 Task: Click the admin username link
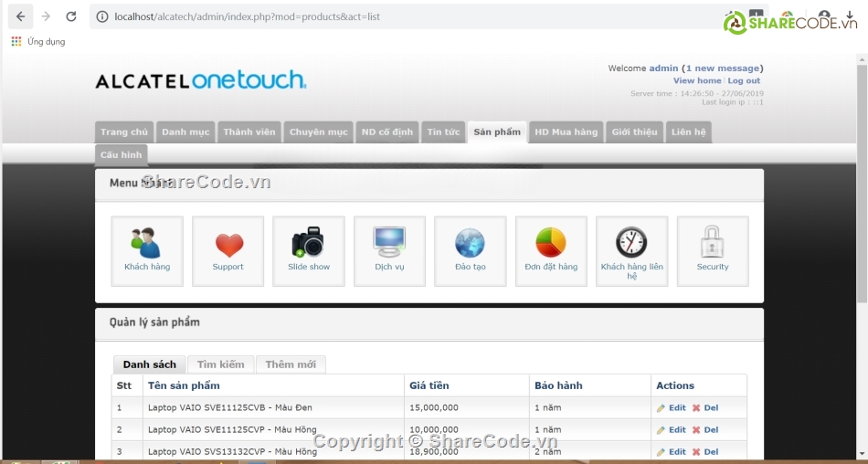pyautogui.click(x=663, y=69)
